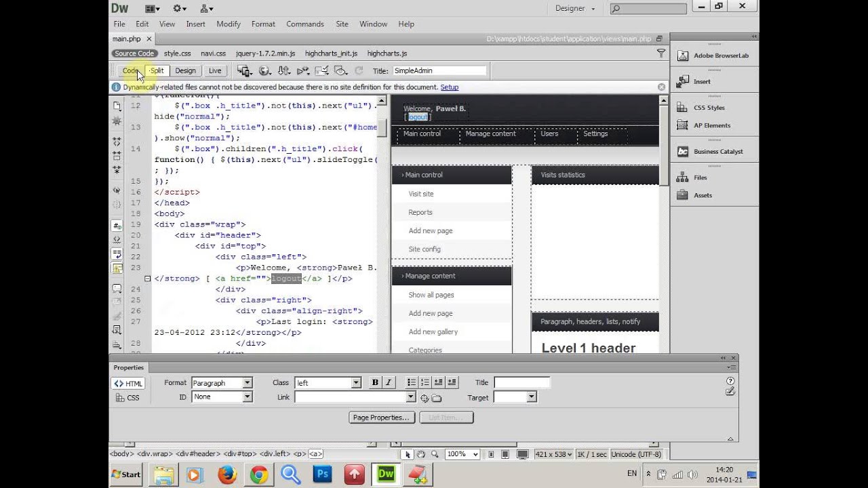Click the Check browser compatibility icon

coord(321,70)
